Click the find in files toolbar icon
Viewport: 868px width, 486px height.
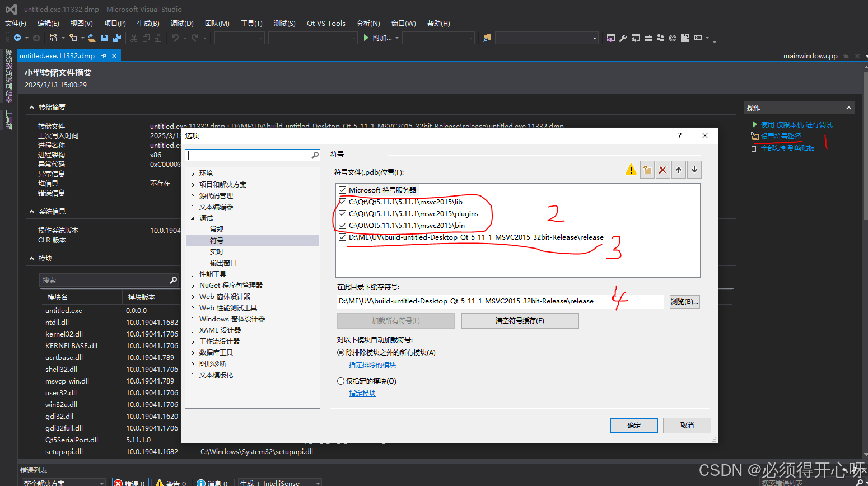tap(487, 38)
